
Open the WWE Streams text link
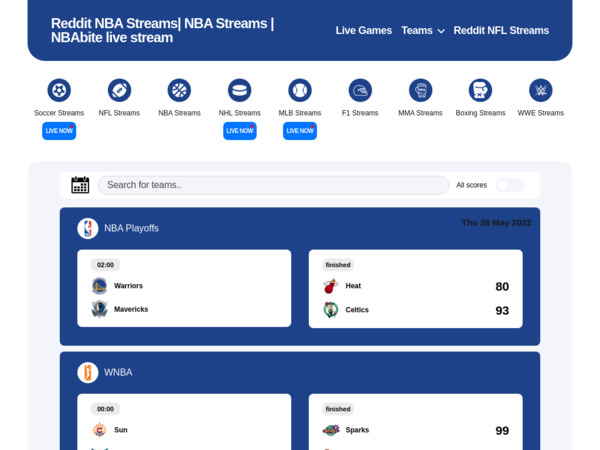tap(541, 113)
